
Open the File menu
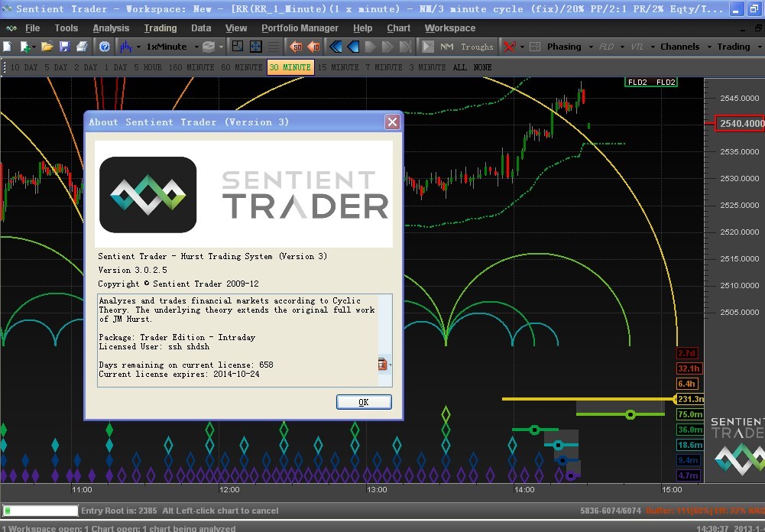(32, 28)
